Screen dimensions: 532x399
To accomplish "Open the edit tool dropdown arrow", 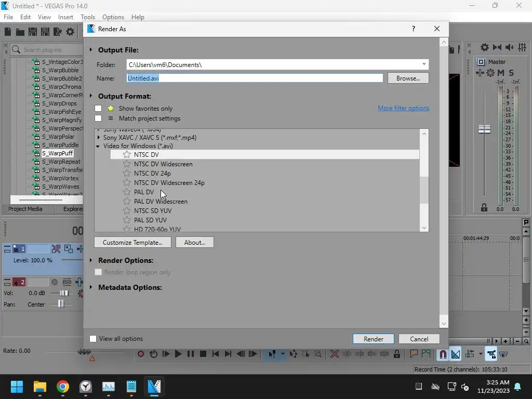I will click(x=282, y=354).
